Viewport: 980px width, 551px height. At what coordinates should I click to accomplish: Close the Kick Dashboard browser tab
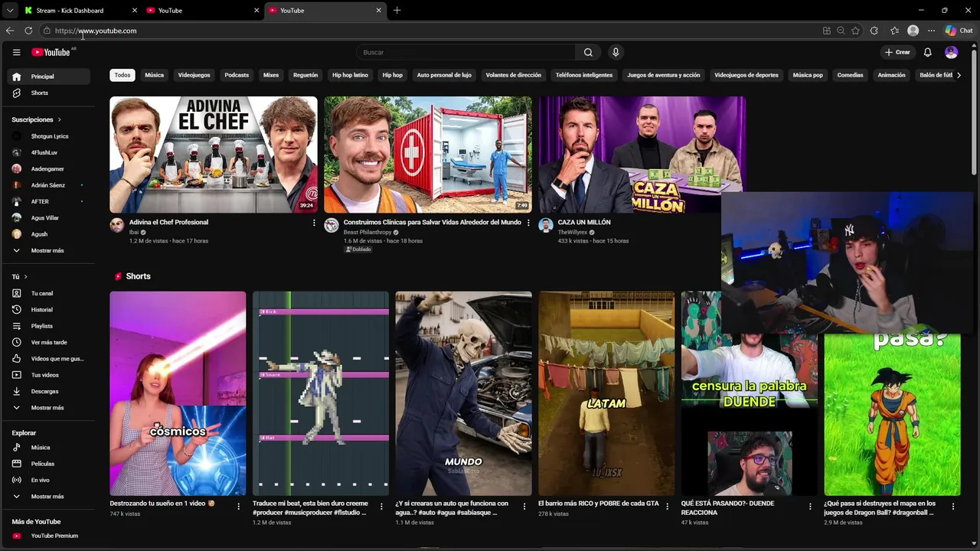[135, 11]
